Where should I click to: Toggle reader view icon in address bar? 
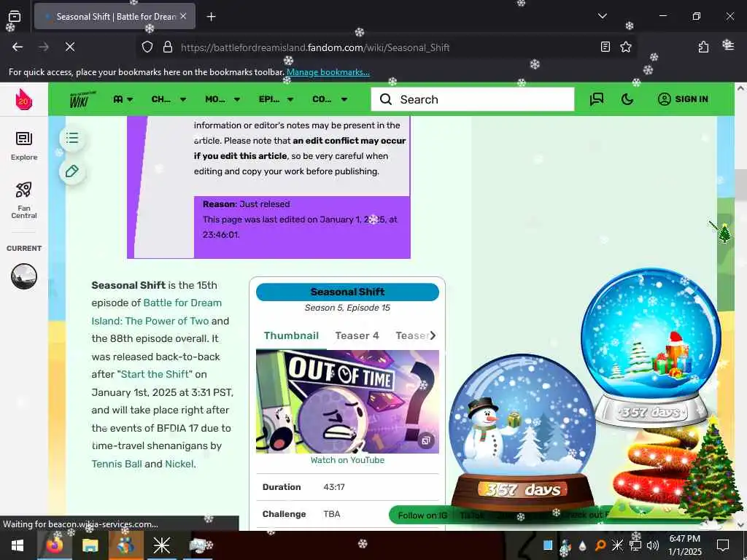(x=605, y=47)
